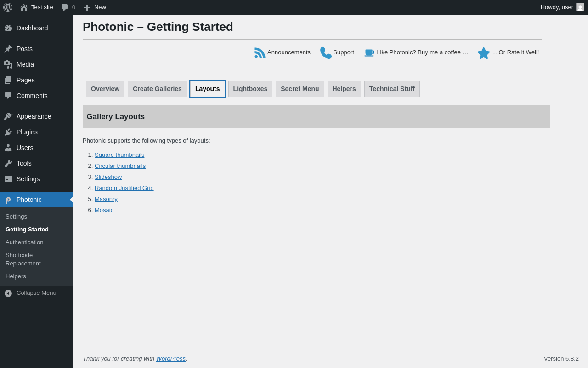
Task: Click the Media icon in sidebar
Action: tap(8, 64)
